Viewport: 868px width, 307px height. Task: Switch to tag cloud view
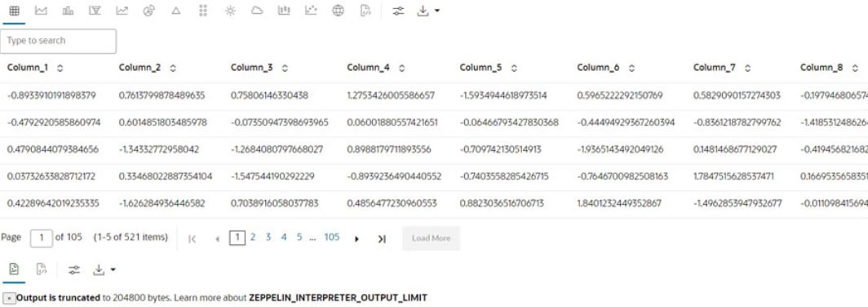point(257,11)
